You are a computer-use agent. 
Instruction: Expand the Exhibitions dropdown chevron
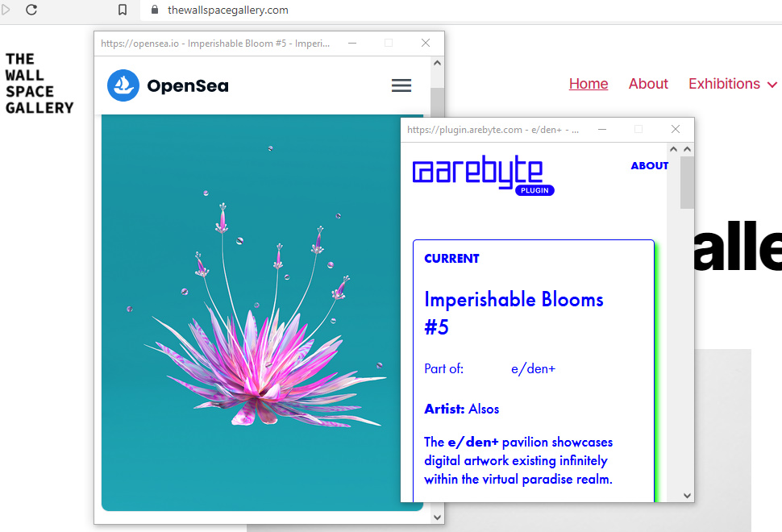coord(772,85)
